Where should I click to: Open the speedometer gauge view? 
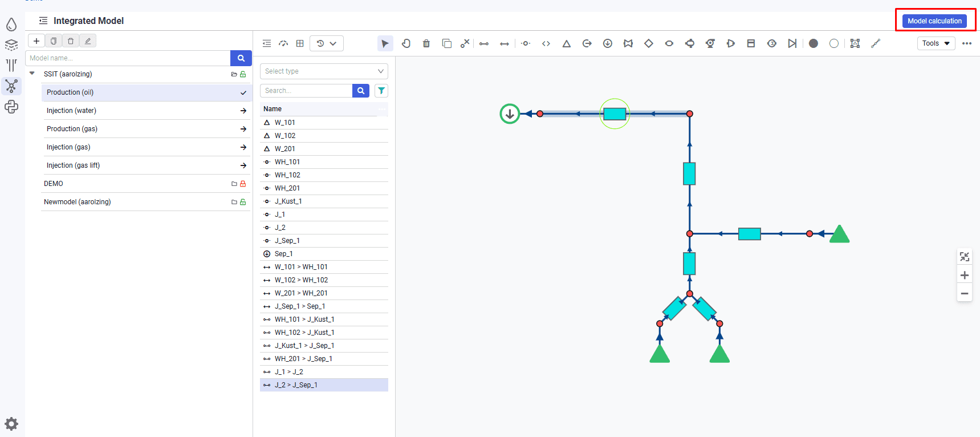tap(283, 43)
